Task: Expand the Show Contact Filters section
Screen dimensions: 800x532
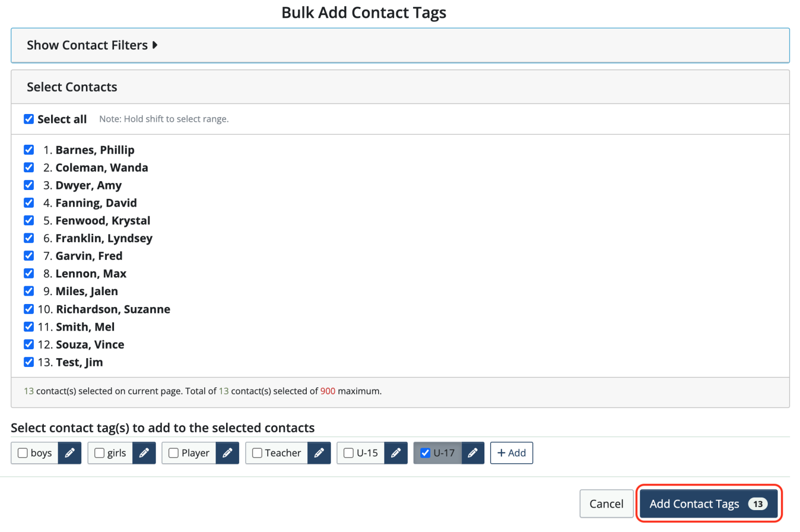Action: click(x=87, y=45)
